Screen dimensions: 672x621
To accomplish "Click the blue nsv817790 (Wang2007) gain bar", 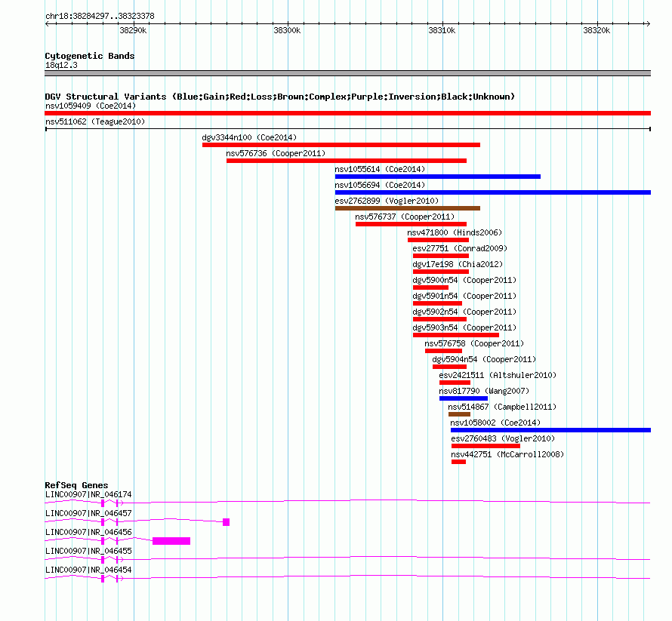I will pyautogui.click(x=464, y=398).
